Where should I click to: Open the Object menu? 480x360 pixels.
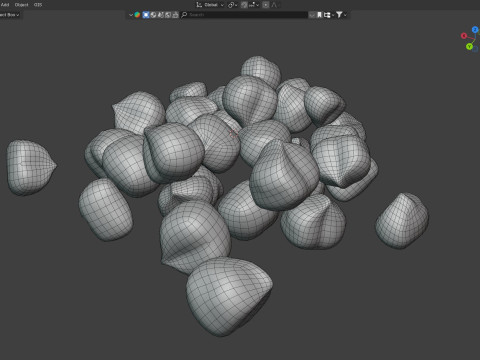tap(22, 5)
